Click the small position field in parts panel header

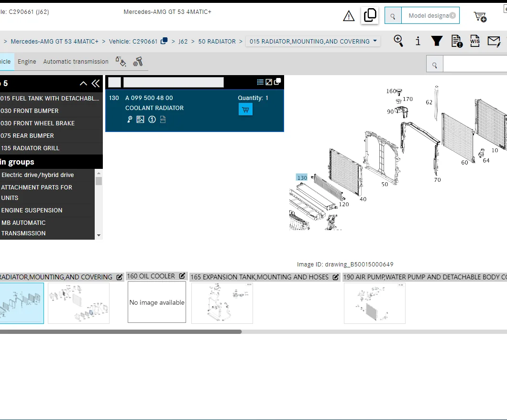[x=114, y=82]
